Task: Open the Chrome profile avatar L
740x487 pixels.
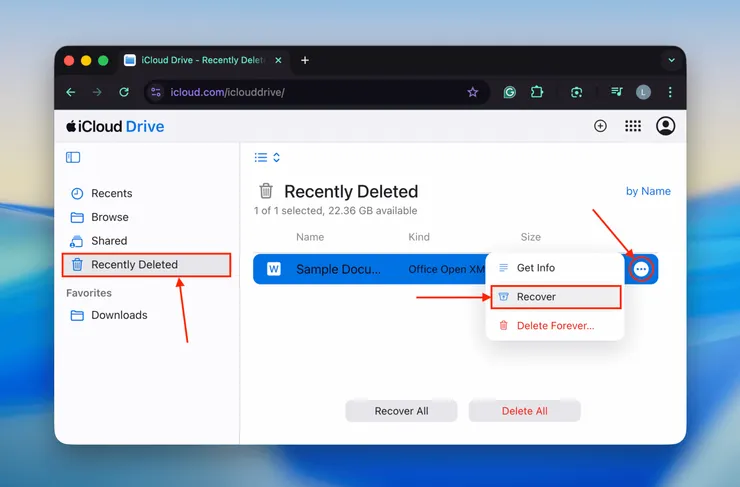Action: coord(643,92)
